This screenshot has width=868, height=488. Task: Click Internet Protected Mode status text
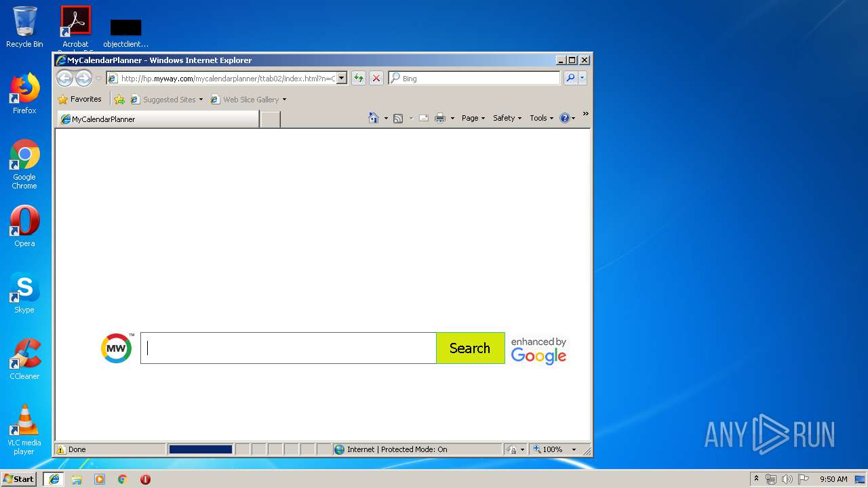(x=397, y=449)
